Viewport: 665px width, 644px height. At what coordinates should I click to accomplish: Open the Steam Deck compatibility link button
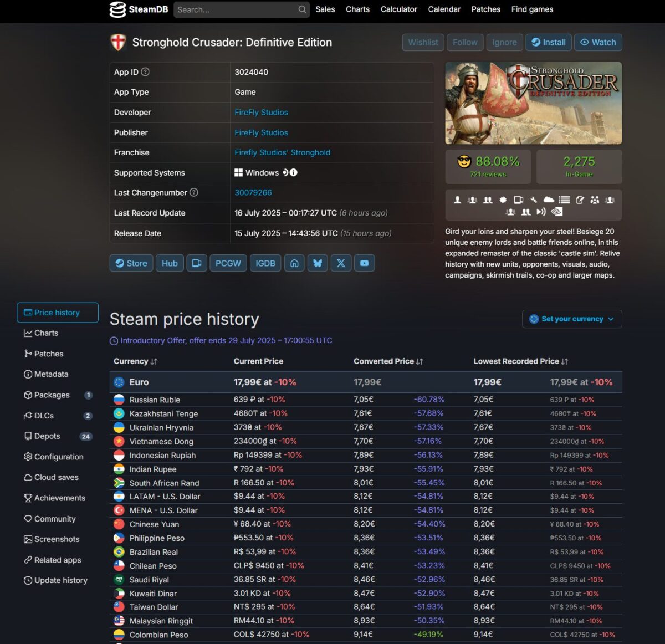[197, 263]
